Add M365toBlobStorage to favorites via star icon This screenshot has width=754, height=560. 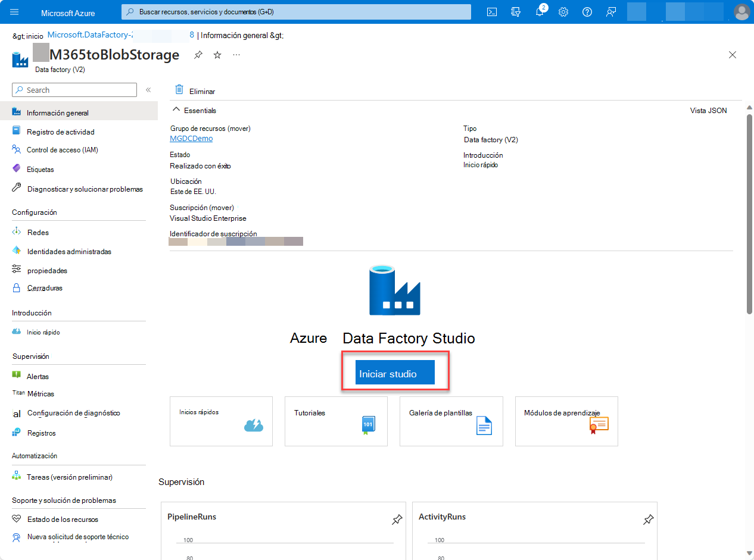[x=217, y=54]
